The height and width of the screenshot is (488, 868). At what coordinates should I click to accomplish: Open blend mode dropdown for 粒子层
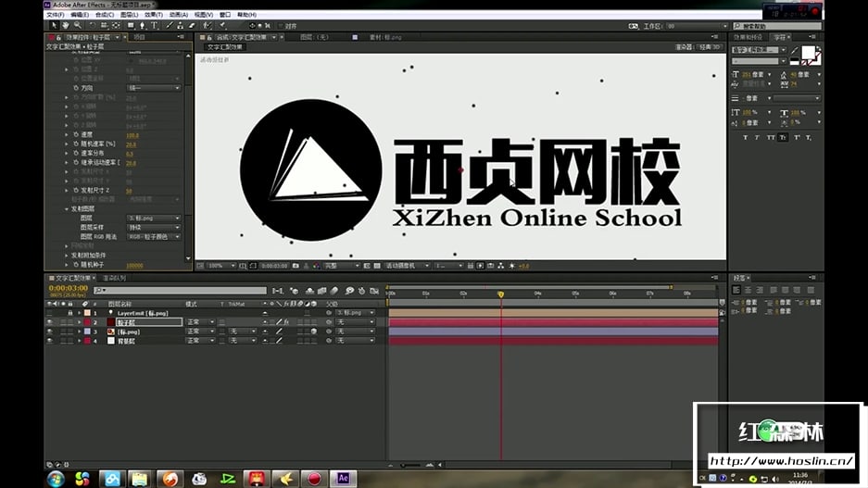[x=200, y=322]
